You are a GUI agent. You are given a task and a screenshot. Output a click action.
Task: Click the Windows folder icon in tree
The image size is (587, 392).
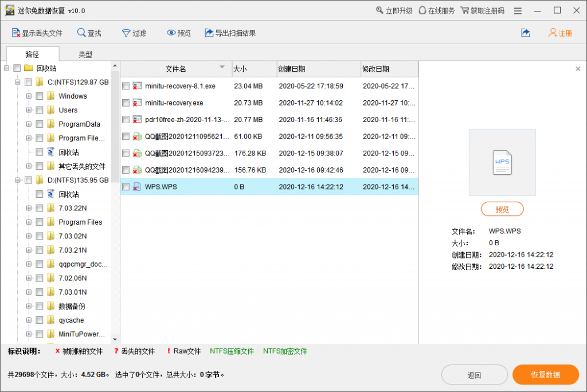tap(51, 96)
